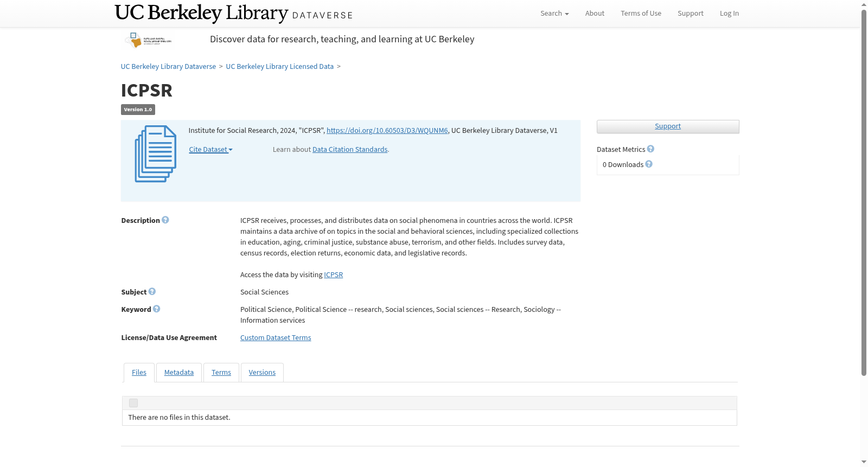Viewport: 868px width, 467px height.
Task: Click the 'Dataset Metrics' label
Action: point(621,150)
